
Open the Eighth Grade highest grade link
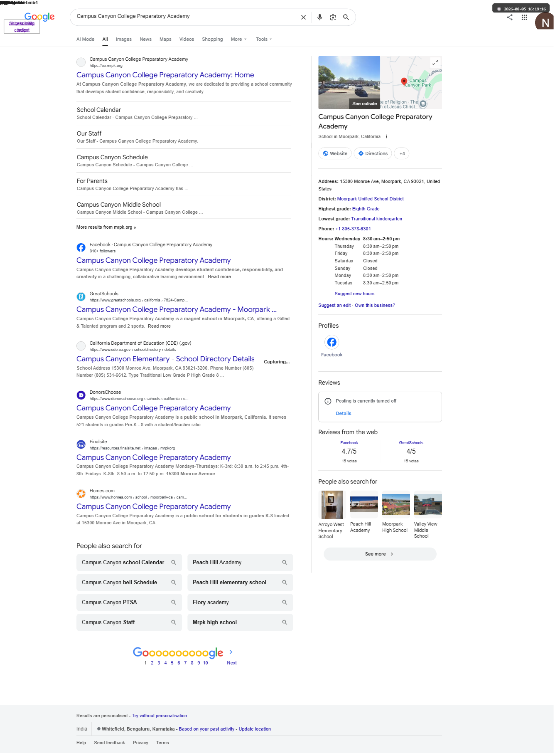(366, 209)
